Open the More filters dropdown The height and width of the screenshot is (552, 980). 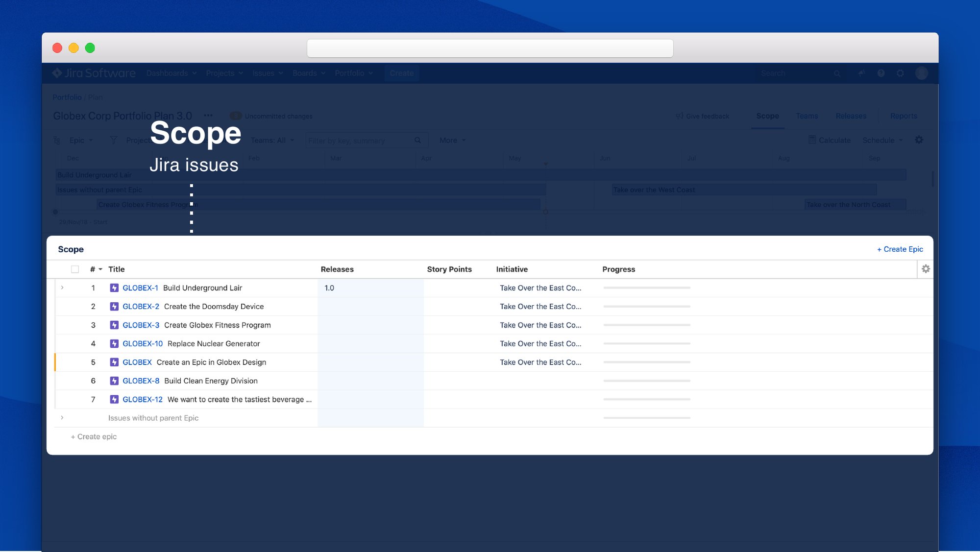tap(452, 140)
